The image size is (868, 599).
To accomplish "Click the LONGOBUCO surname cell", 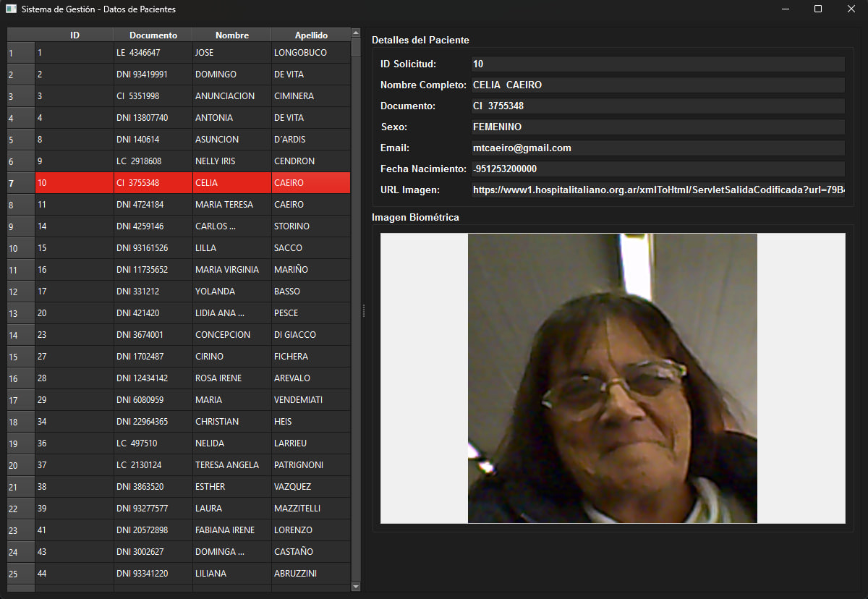I will [311, 53].
